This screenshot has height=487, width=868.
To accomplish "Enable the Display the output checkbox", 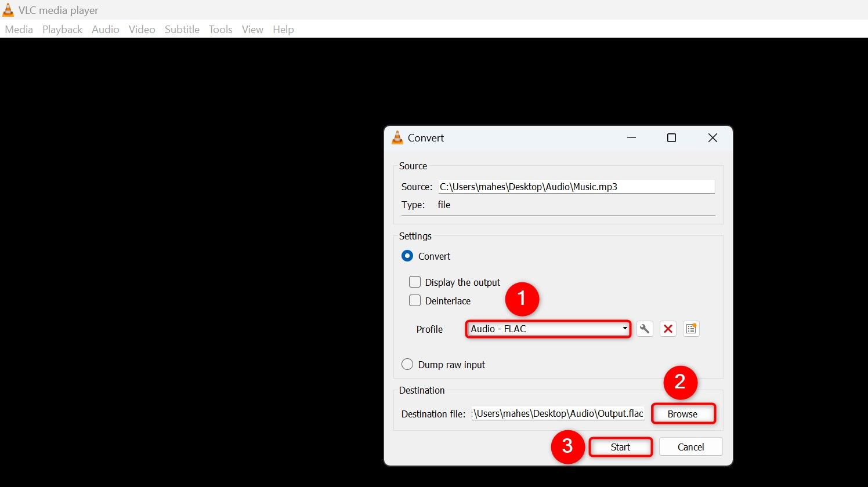I will click(x=415, y=282).
